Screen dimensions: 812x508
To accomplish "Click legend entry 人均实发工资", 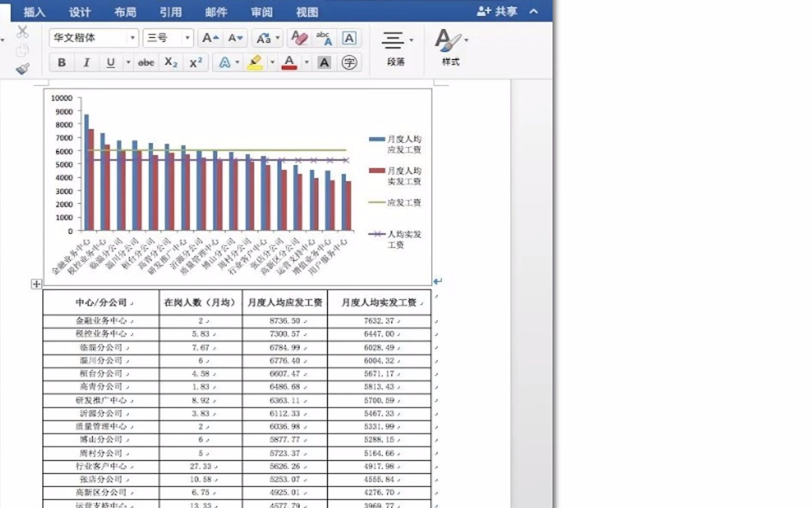I will point(395,239).
